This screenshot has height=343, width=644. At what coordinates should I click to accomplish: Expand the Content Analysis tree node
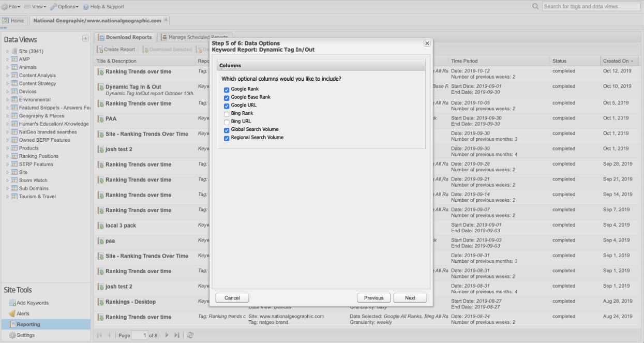pyautogui.click(x=8, y=76)
